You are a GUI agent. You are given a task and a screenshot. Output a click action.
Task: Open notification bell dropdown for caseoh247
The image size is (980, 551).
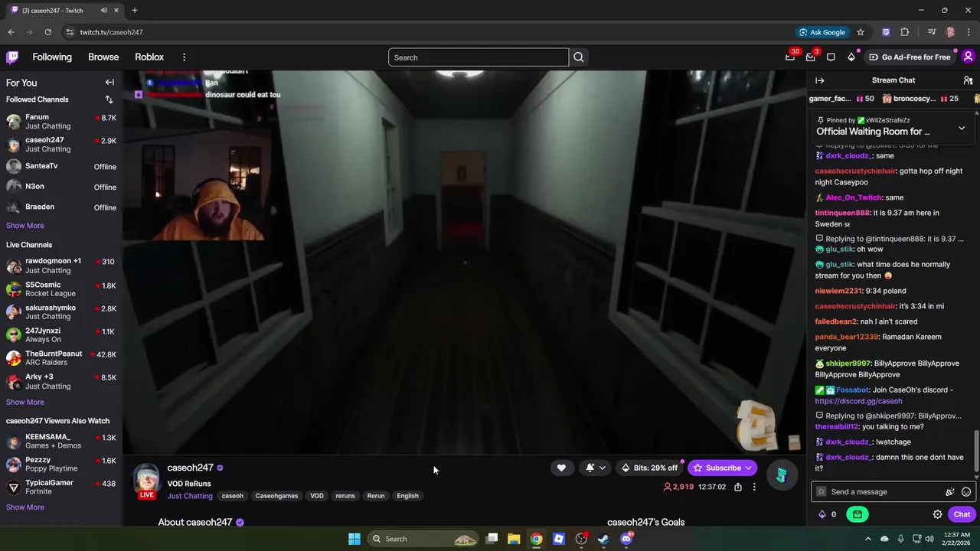(596, 468)
